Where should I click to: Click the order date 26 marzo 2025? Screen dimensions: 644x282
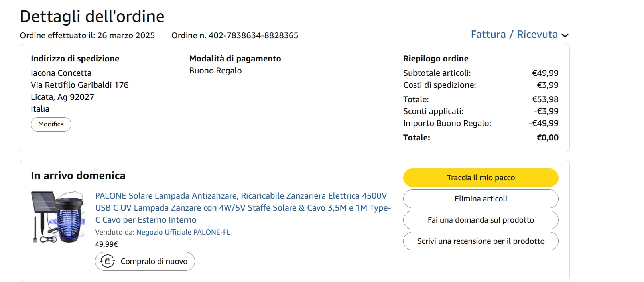(x=126, y=35)
